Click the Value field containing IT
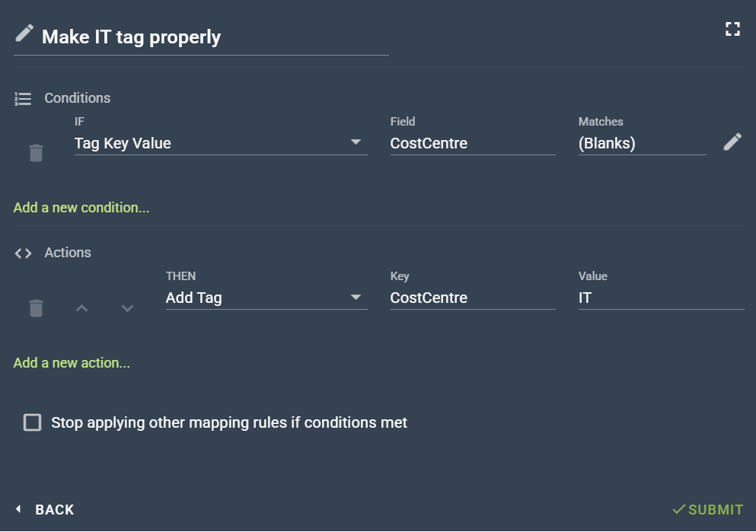This screenshot has height=532, width=756. point(660,298)
